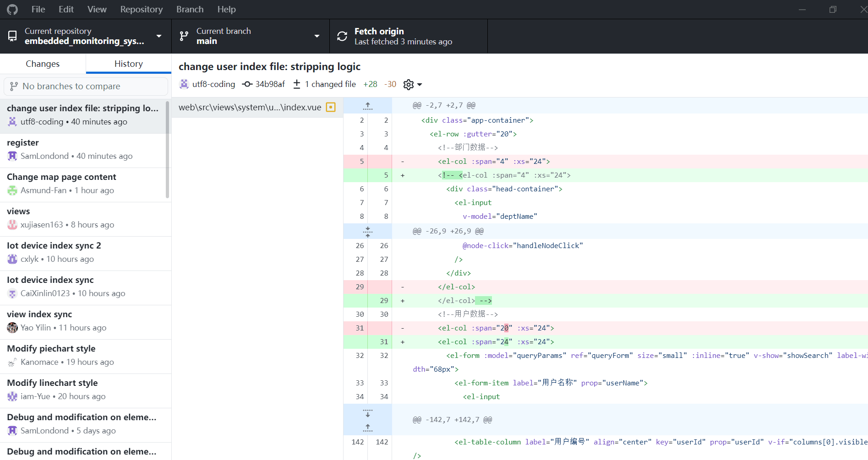Focus the No branches to compare field

click(86, 86)
